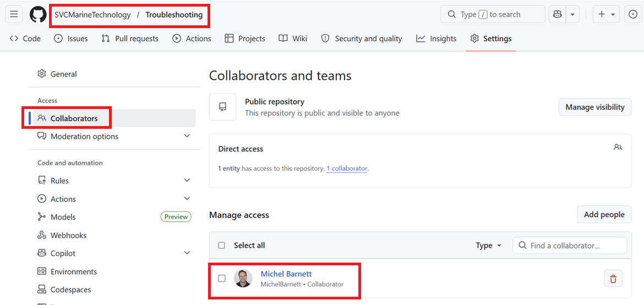
Task: Click the Rules sidebar icon
Action: pos(41,181)
